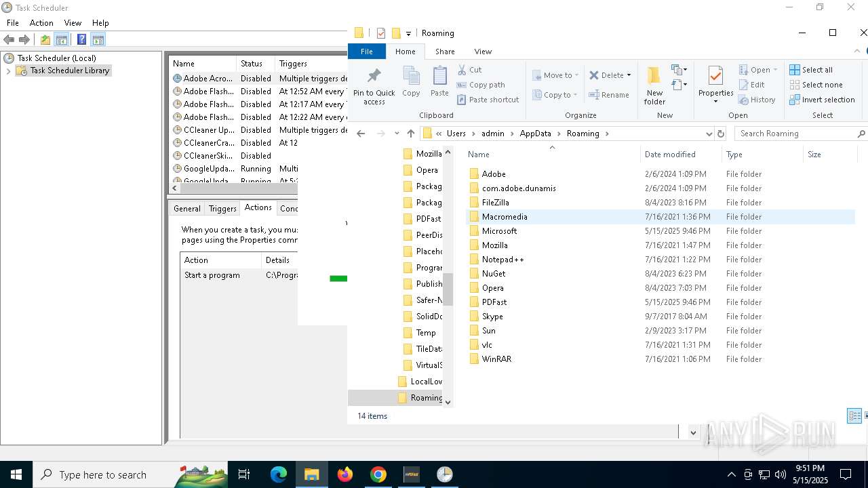Image resolution: width=868 pixels, height=488 pixels.
Task: Click Paste shortcut in ribbon
Action: click(x=488, y=100)
